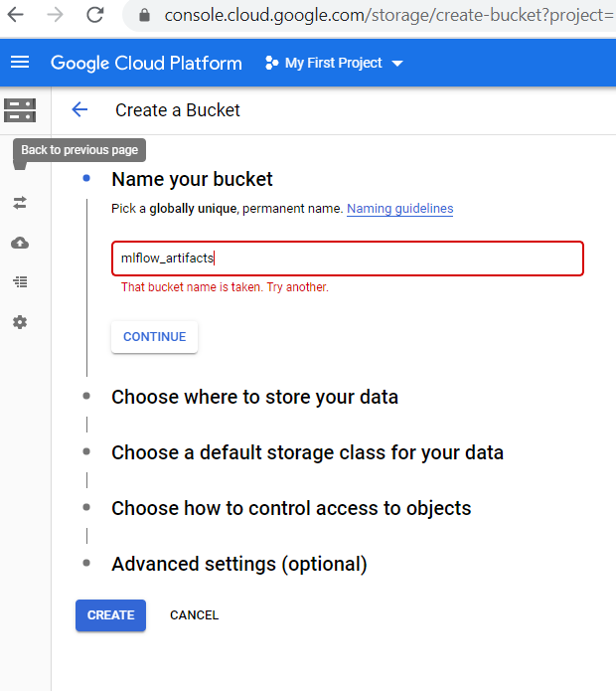Viewport: 616px width, 691px height.
Task: Click the CANCEL button
Action: (x=194, y=615)
